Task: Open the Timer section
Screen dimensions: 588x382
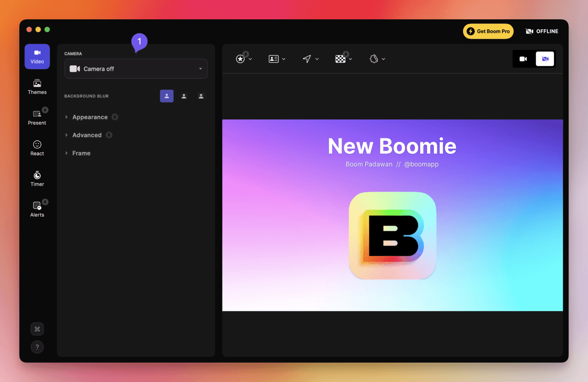Action: [x=37, y=179]
